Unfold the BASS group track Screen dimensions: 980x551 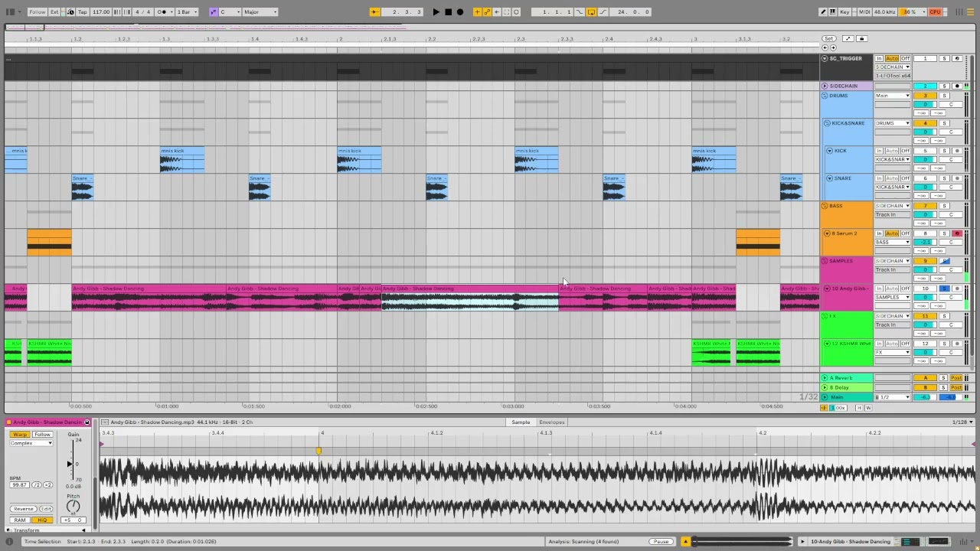tap(825, 206)
